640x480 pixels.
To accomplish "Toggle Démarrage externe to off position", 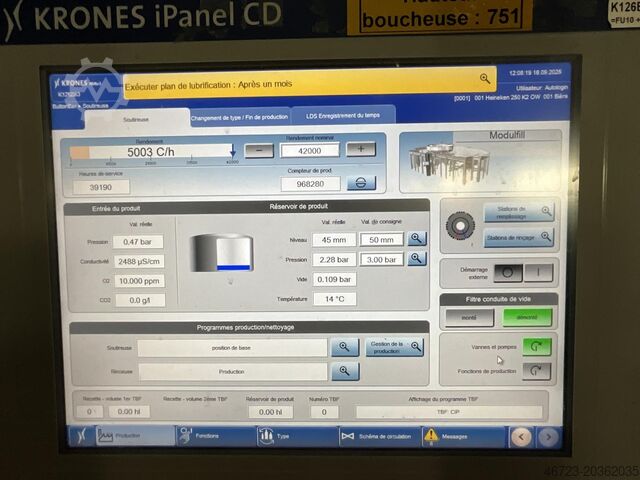I will (x=508, y=273).
